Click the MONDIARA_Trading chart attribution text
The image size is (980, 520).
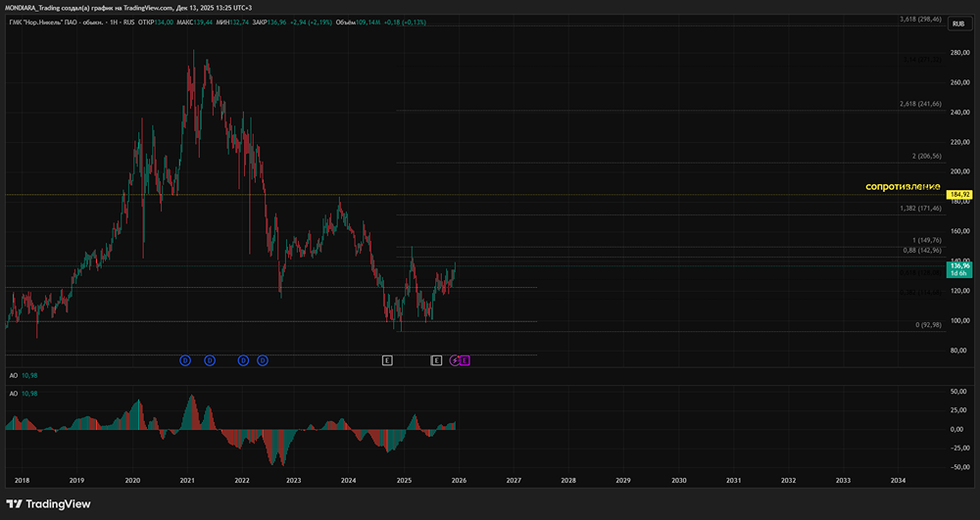tap(130, 8)
